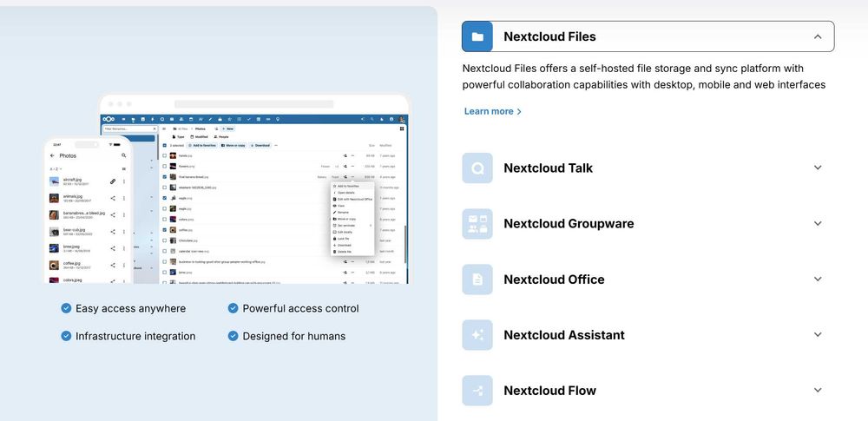Tap the search icon in phone Photos header
868x421 pixels.
(124, 155)
